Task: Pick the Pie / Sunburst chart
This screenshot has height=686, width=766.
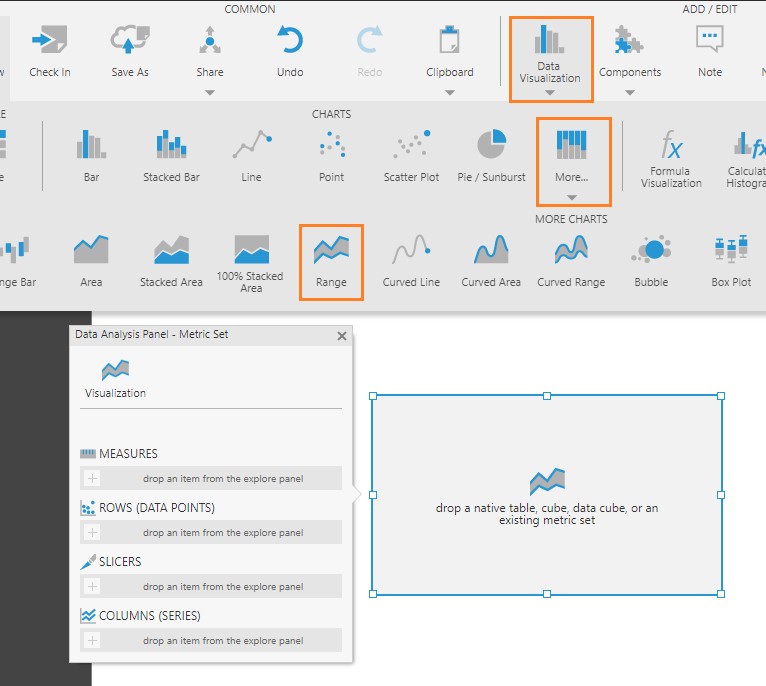Action: tap(491, 146)
